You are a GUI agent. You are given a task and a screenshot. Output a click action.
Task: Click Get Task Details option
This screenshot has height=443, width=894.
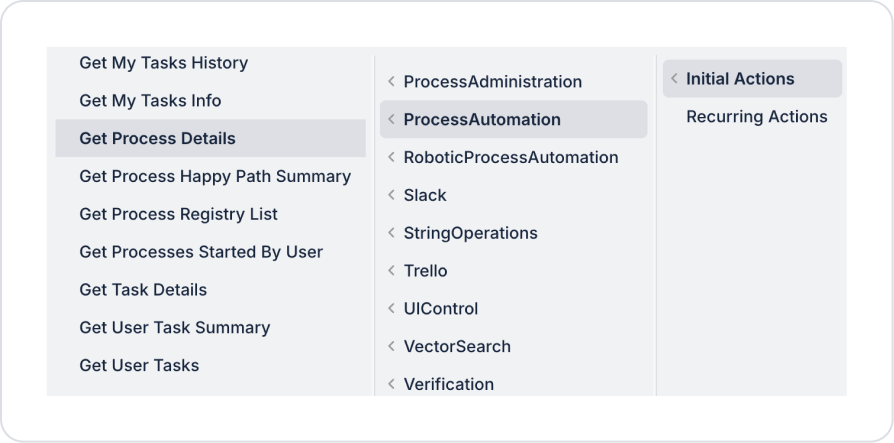(143, 290)
